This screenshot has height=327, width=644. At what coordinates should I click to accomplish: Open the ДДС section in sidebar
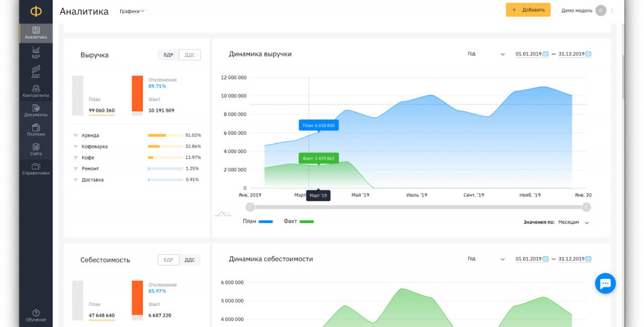coord(36,71)
